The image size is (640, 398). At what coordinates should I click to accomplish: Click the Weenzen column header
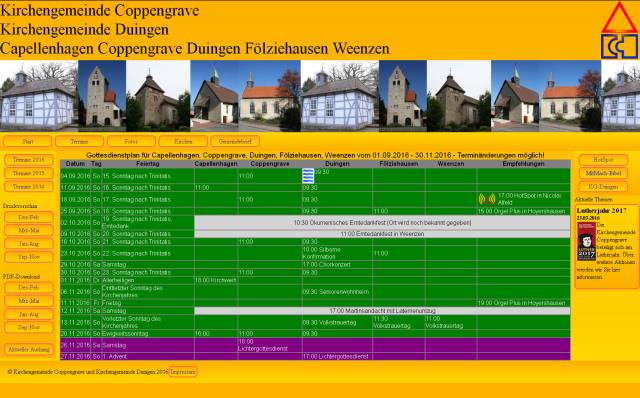click(451, 164)
